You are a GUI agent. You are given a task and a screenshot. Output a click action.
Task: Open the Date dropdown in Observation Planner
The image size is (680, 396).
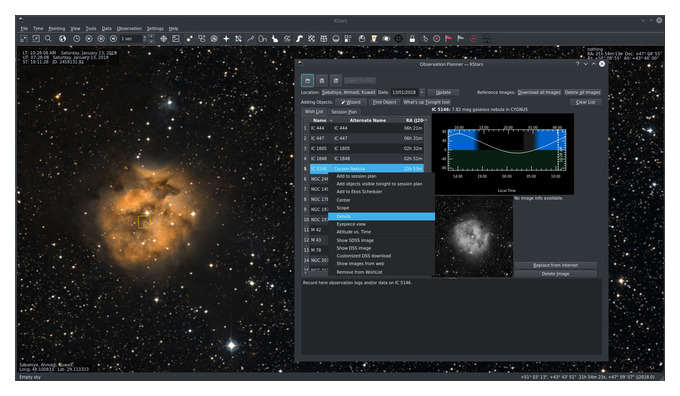(422, 92)
